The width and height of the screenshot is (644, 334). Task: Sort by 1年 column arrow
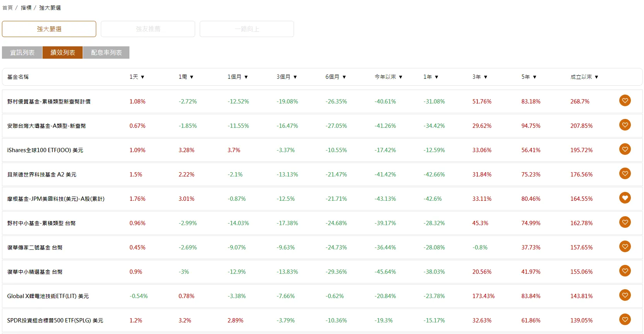click(437, 77)
